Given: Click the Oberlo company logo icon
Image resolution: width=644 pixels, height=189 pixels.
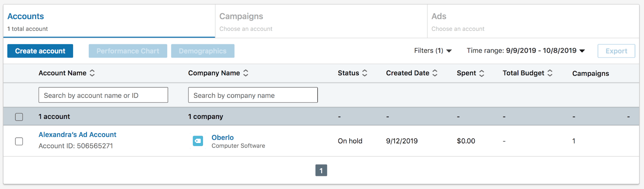Looking at the screenshot, I should [x=198, y=141].
